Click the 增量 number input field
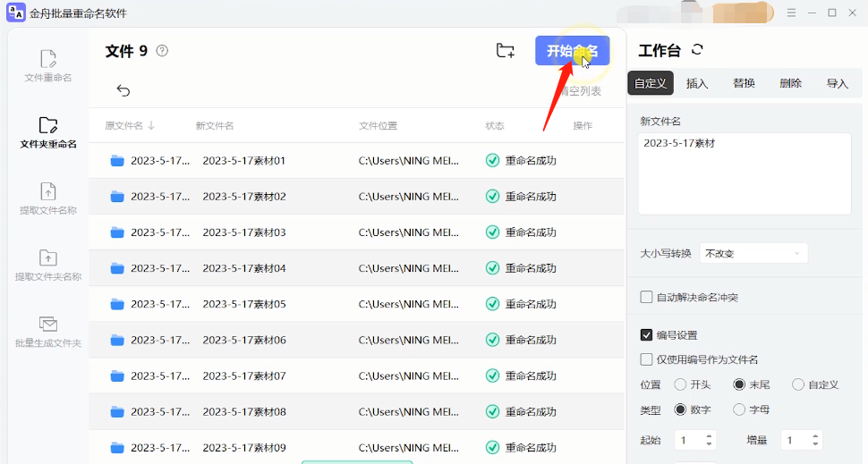 (802, 440)
